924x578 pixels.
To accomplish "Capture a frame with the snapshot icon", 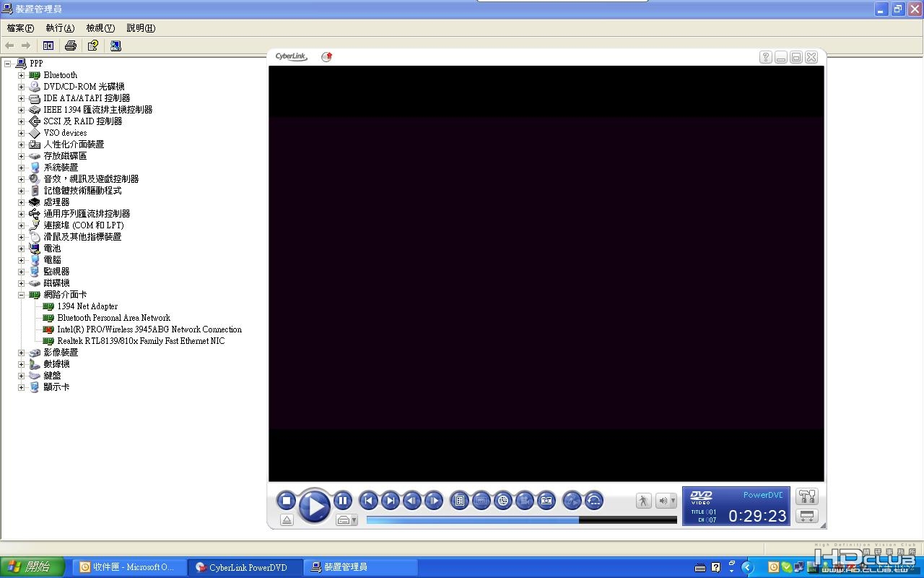I will (546, 500).
